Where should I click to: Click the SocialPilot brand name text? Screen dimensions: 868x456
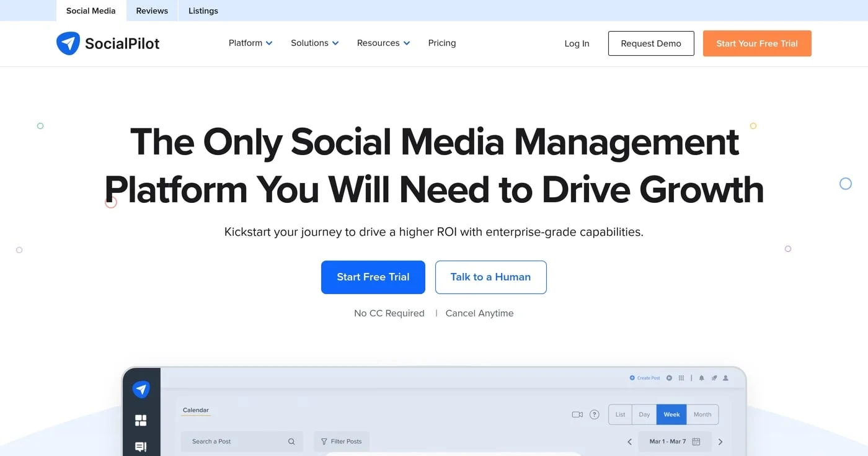122,43
